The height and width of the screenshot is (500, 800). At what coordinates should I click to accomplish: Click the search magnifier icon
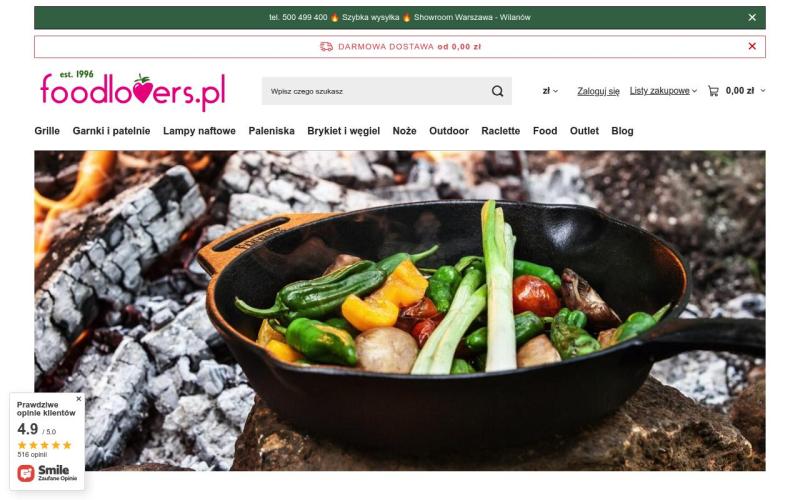click(497, 91)
